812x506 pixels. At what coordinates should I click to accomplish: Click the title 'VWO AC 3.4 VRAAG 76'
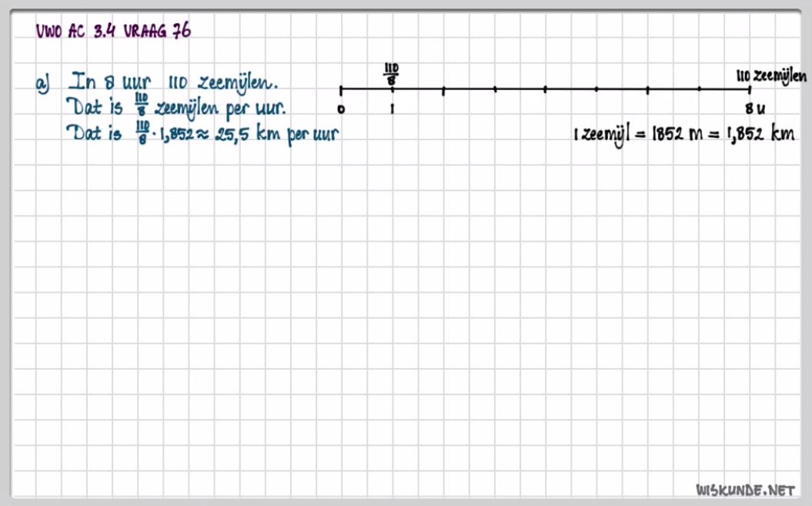pos(113,32)
